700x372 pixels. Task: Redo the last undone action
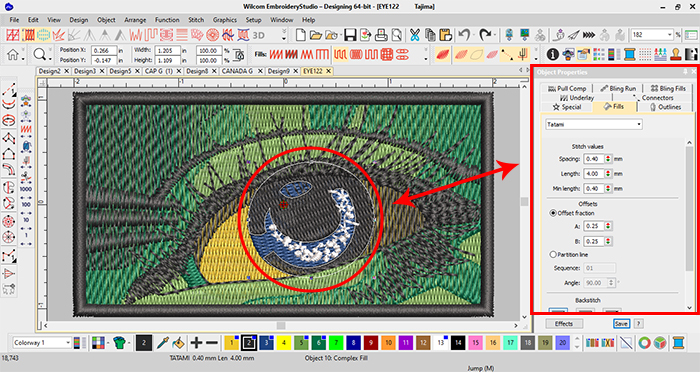[x=485, y=34]
